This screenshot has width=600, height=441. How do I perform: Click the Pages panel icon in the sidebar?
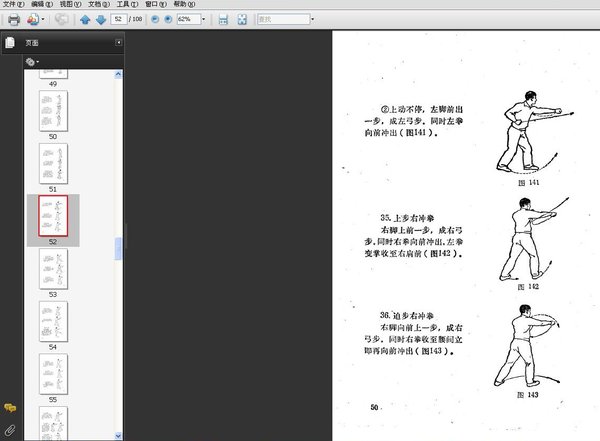10,42
